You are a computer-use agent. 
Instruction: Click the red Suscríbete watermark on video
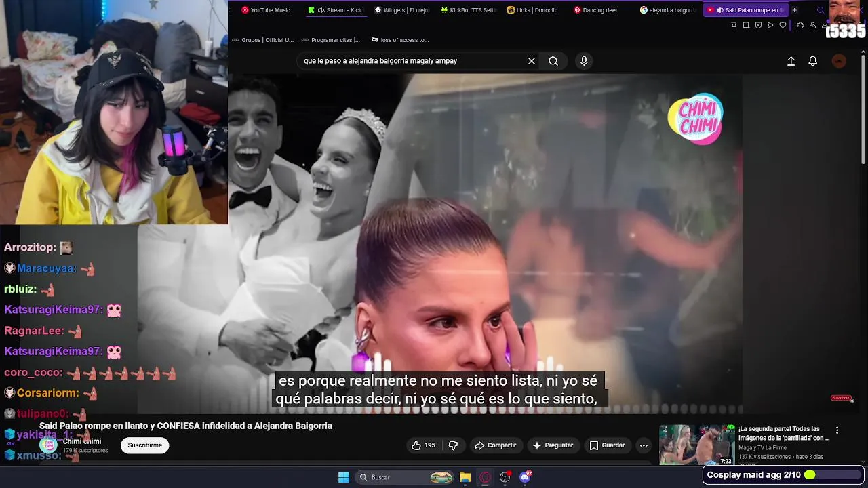point(841,398)
